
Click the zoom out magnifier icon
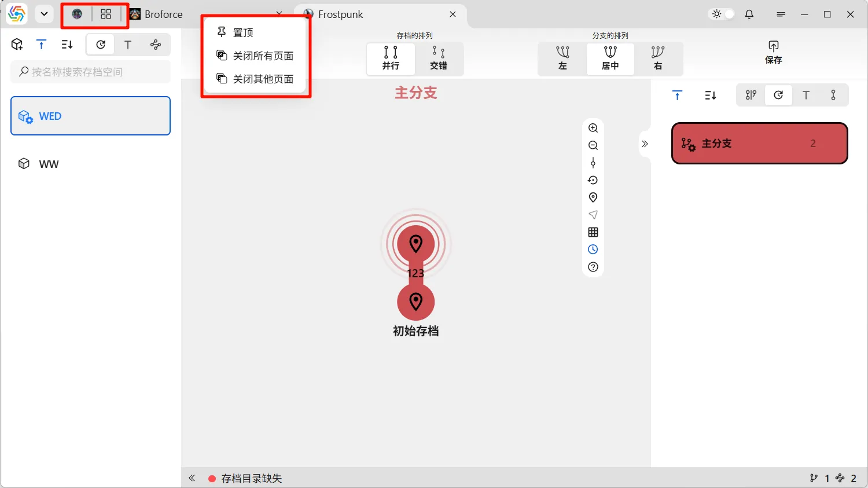[593, 145]
